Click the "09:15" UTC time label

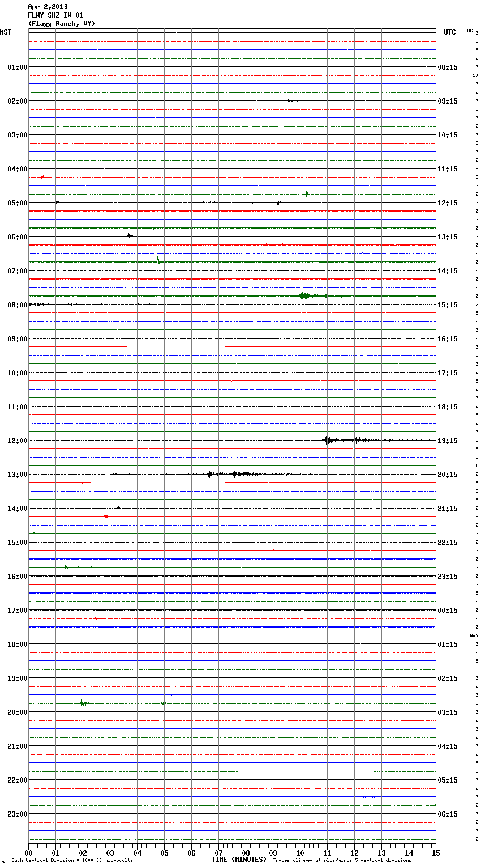pos(448,101)
